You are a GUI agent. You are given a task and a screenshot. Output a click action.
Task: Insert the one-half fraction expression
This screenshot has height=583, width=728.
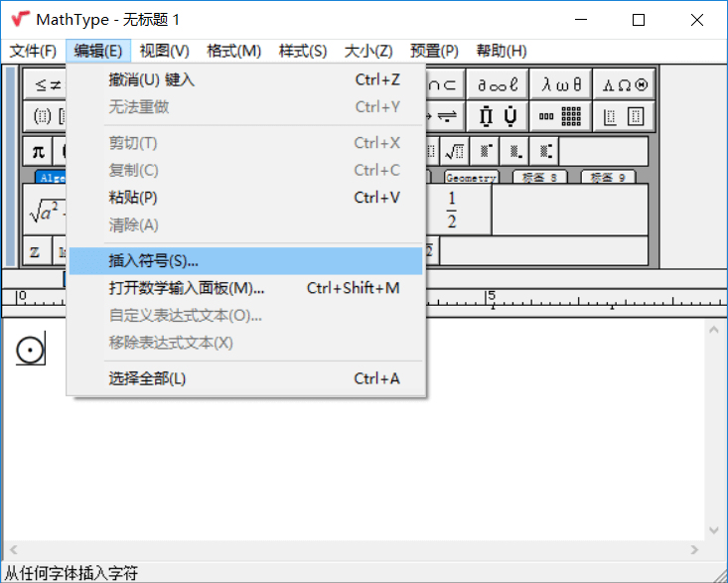click(x=452, y=210)
